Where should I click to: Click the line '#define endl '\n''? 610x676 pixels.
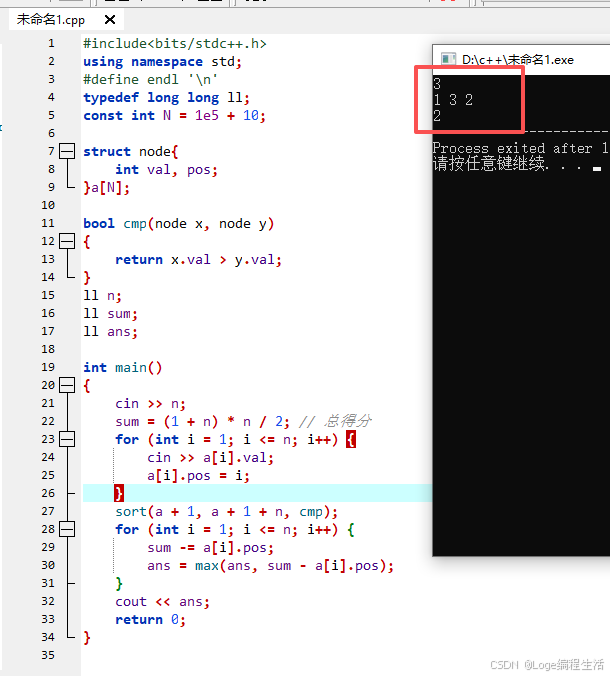[x=150, y=80]
